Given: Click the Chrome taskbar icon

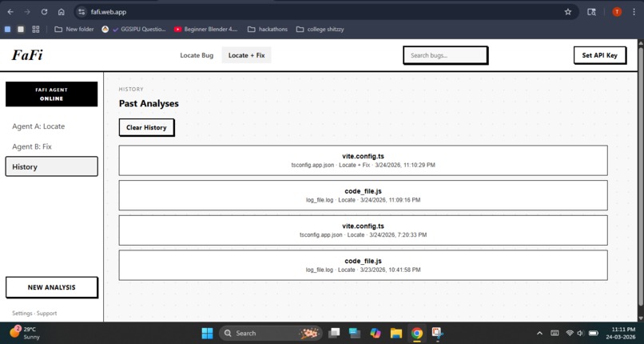Looking at the screenshot, I should [x=417, y=333].
